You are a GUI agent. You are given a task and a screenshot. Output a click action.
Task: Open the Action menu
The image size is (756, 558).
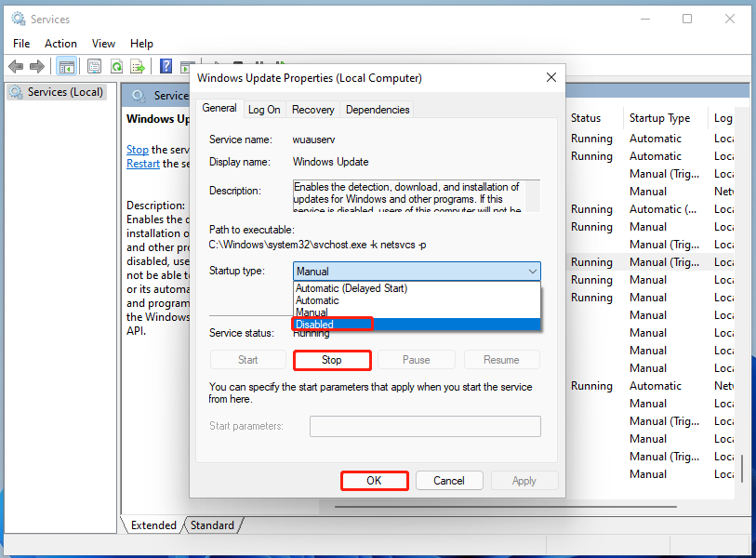tap(60, 43)
